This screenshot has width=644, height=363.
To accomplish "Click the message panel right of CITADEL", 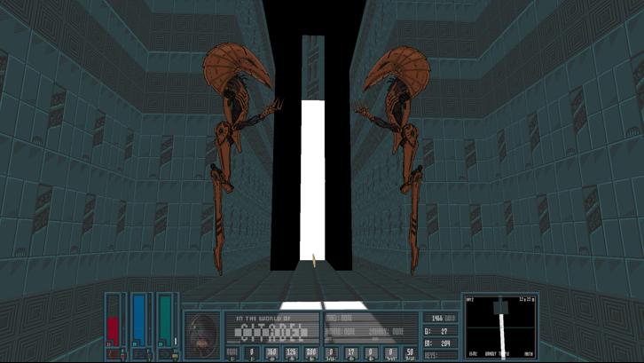I will [371, 329].
